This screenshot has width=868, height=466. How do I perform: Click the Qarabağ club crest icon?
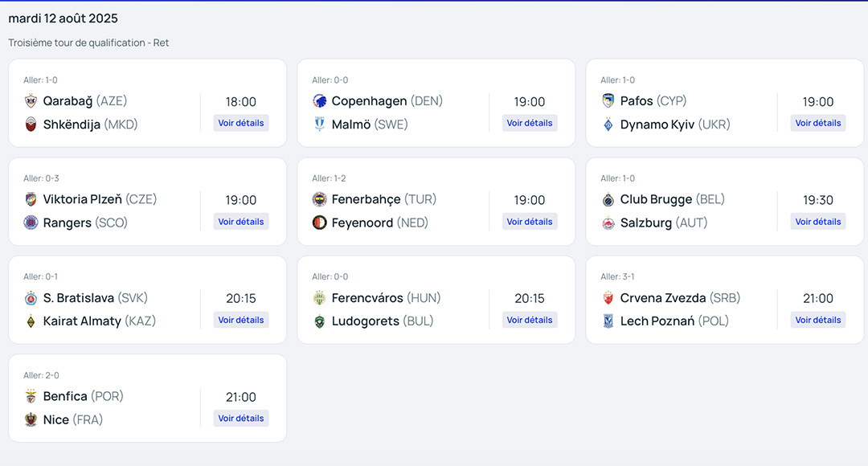tap(31, 101)
